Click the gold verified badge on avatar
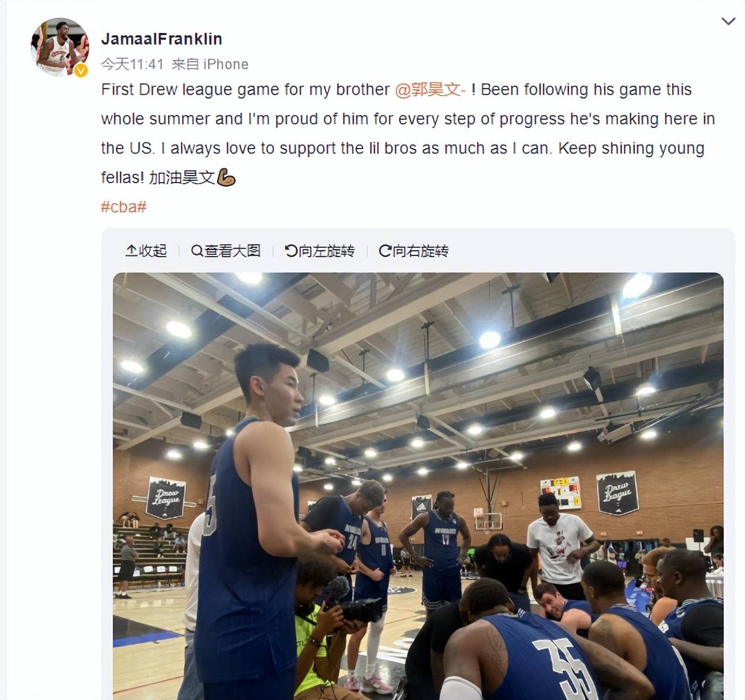 pyautogui.click(x=81, y=70)
